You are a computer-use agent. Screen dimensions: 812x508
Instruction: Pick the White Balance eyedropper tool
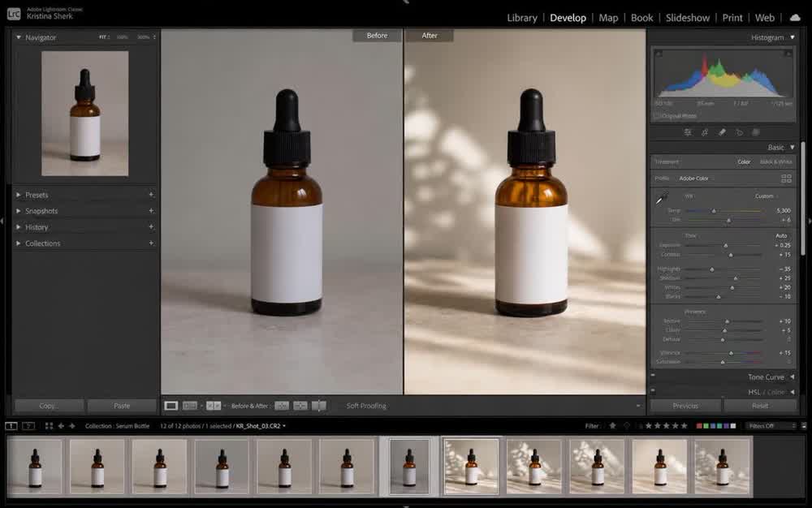(x=661, y=198)
